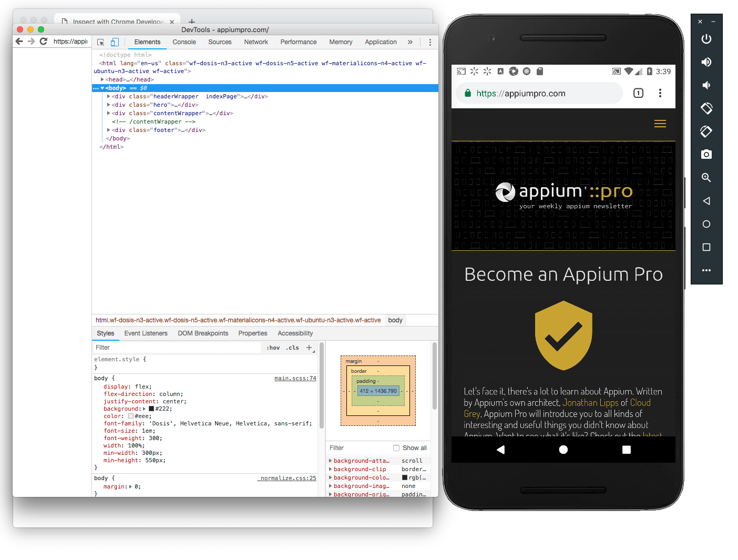Tap the Jonathan Lipps link on phone
This screenshot has width=738, height=560.
590,403
